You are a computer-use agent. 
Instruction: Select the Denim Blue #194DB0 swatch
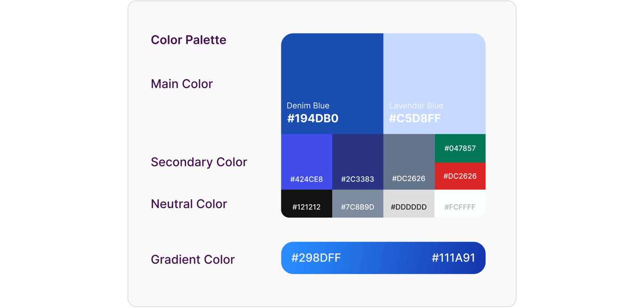(332, 84)
